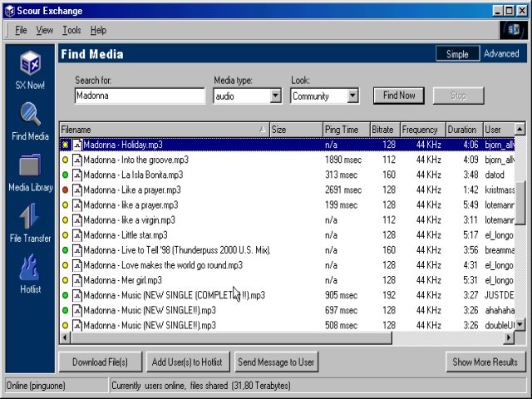The height and width of the screenshot is (399, 532).
Task: Expand the Media type audio dropdown
Action: (x=275, y=96)
